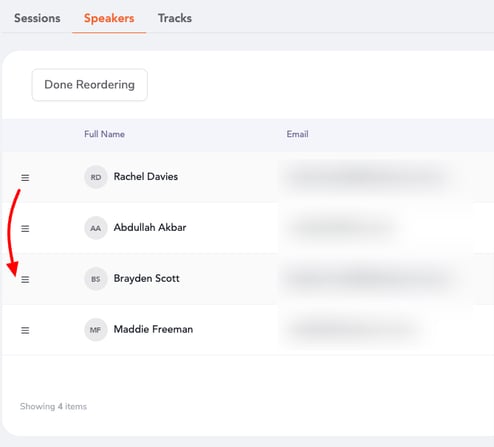This screenshot has height=447, width=494.
Task: Click the Full Name column header
Action: [x=104, y=134]
